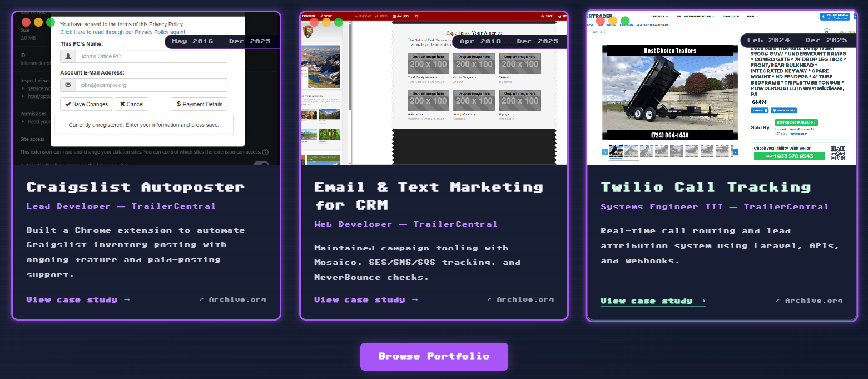This screenshot has width=868, height=379.
Task: Open the Twilio trailer listing screenshot thumbnail
Action: pyautogui.click(x=722, y=89)
